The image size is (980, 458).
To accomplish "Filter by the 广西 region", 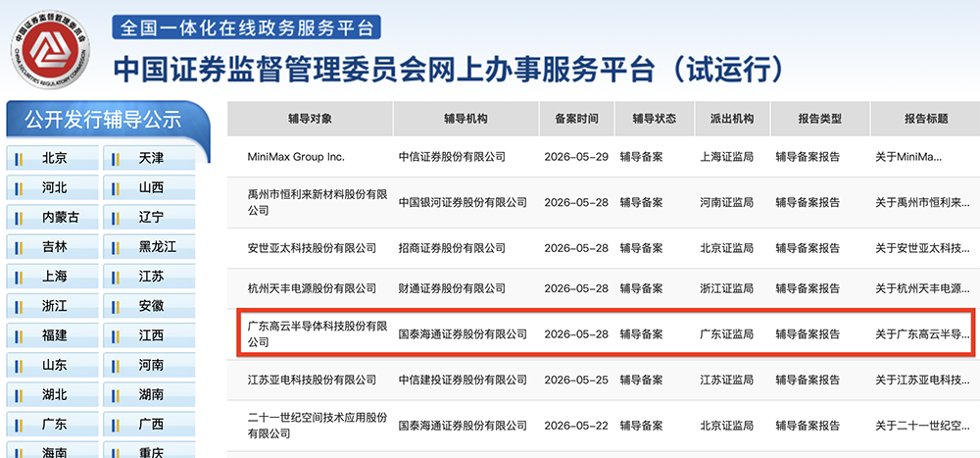I will coord(149,425).
